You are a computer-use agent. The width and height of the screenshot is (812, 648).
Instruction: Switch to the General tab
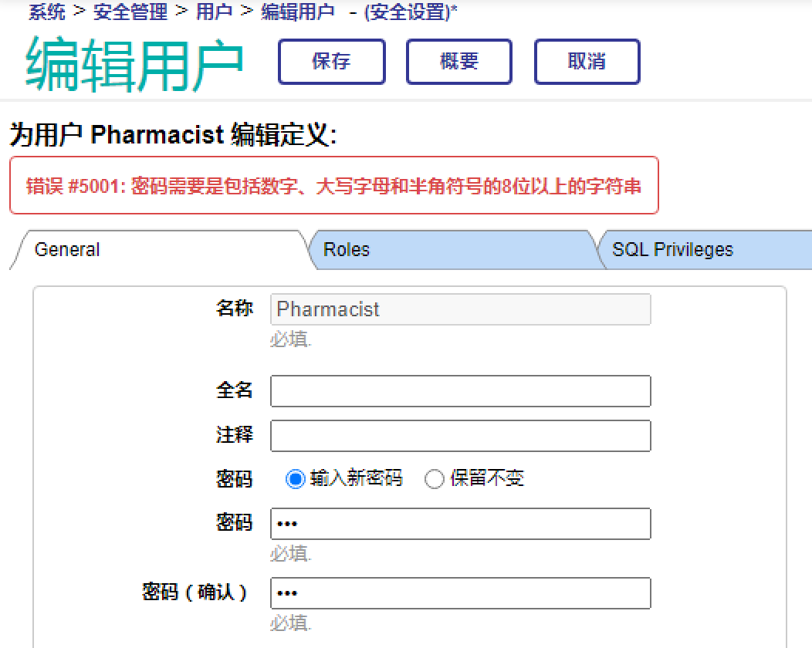(x=68, y=250)
